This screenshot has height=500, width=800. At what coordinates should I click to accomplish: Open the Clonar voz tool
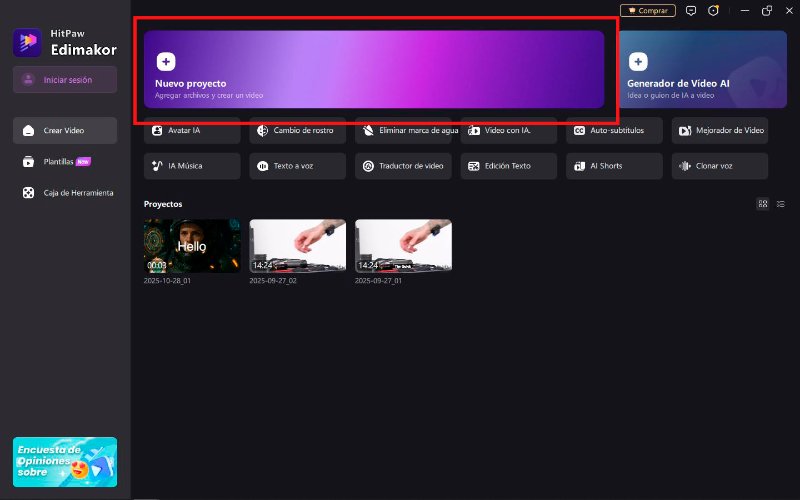click(x=720, y=166)
